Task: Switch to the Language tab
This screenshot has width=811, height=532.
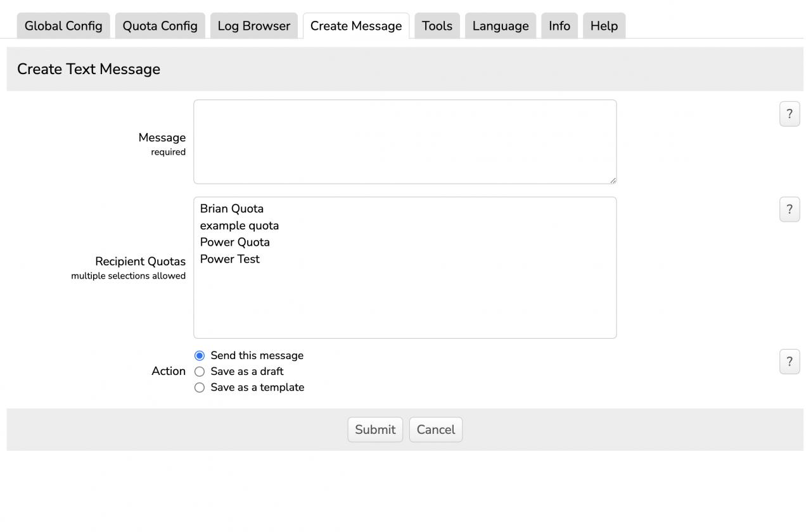Action: (501, 26)
